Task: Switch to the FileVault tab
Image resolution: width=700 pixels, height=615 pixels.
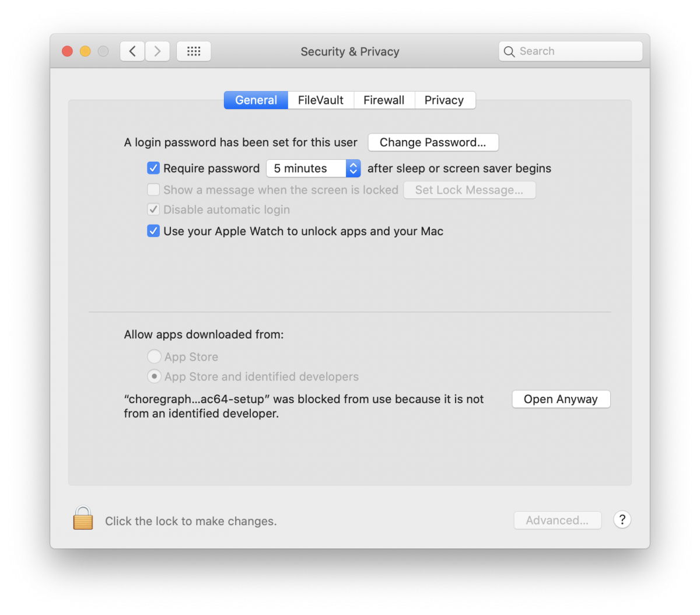Action: 320,100
